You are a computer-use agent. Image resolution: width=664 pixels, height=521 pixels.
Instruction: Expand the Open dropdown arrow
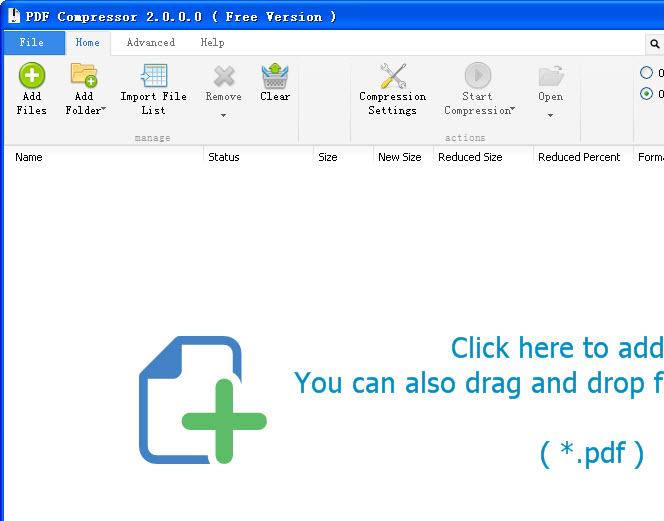(x=550, y=115)
